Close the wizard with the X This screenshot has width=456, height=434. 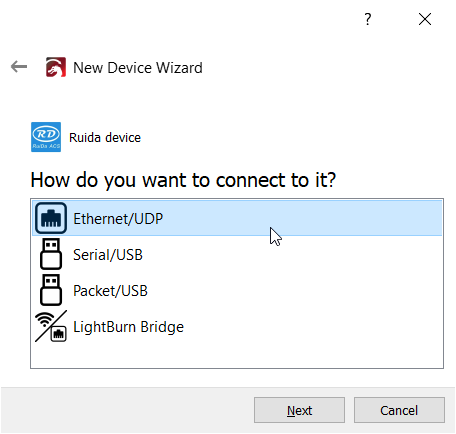pyautogui.click(x=425, y=19)
